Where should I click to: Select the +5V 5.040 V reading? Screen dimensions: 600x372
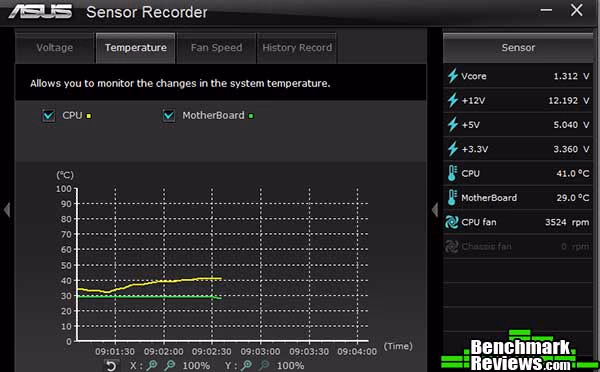click(518, 125)
